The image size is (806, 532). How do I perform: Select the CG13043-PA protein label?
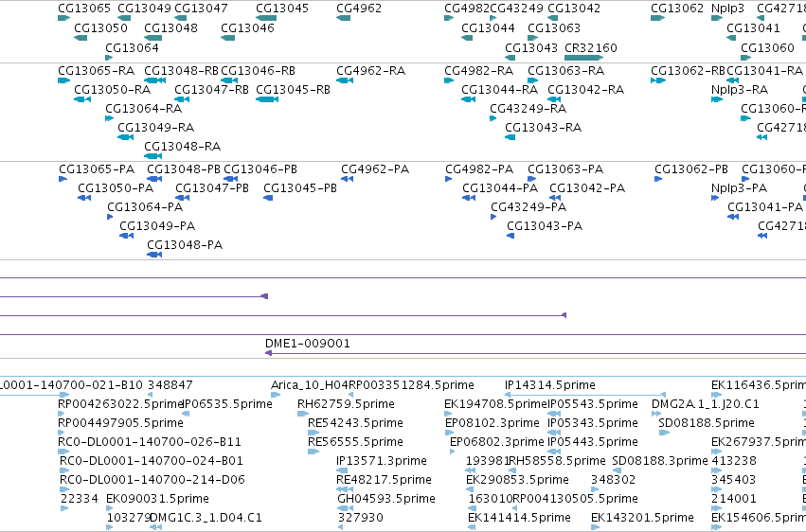(x=545, y=226)
